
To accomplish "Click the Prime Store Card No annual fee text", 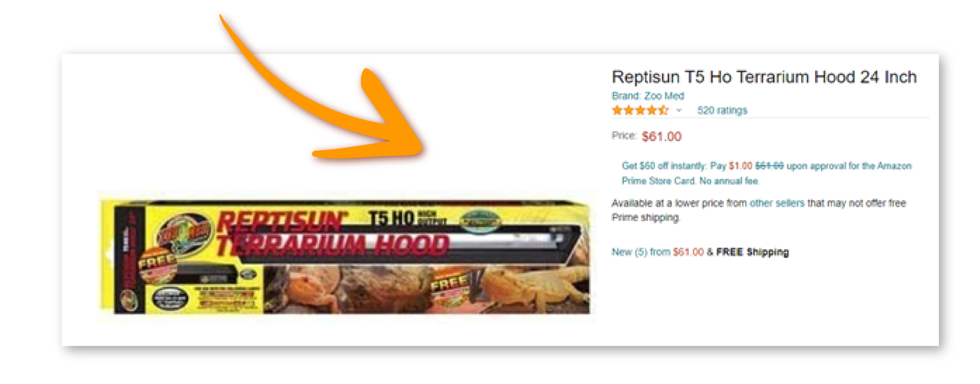I will (x=690, y=181).
